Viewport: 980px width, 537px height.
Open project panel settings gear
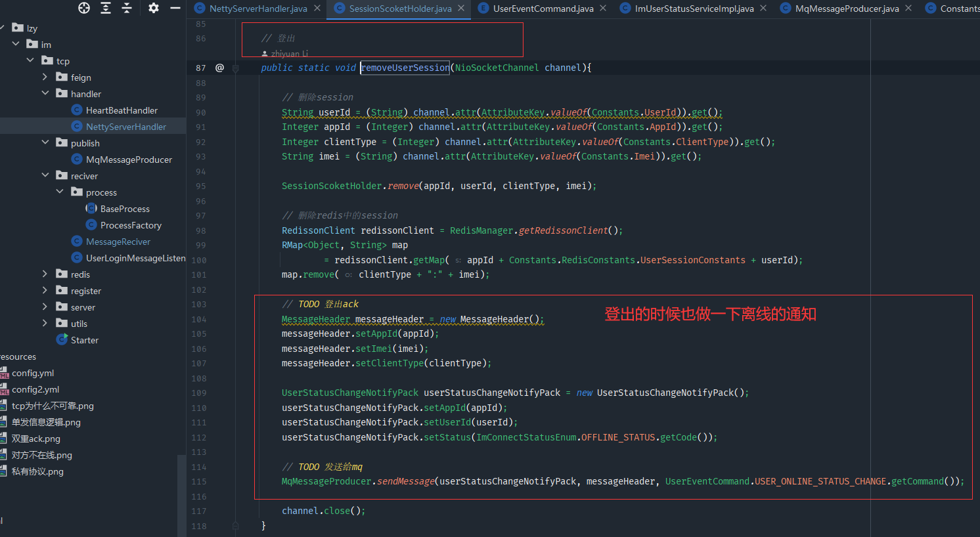(x=154, y=8)
